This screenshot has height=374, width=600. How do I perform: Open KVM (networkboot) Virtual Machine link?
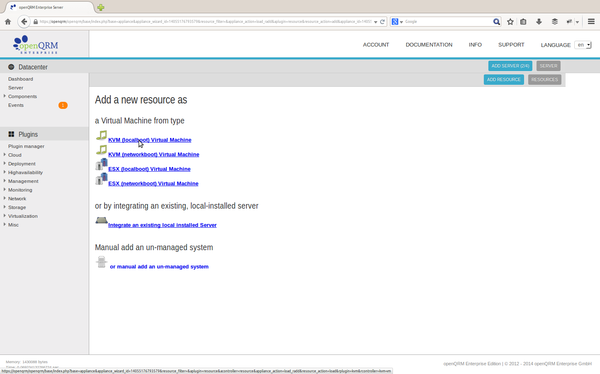pos(153,155)
